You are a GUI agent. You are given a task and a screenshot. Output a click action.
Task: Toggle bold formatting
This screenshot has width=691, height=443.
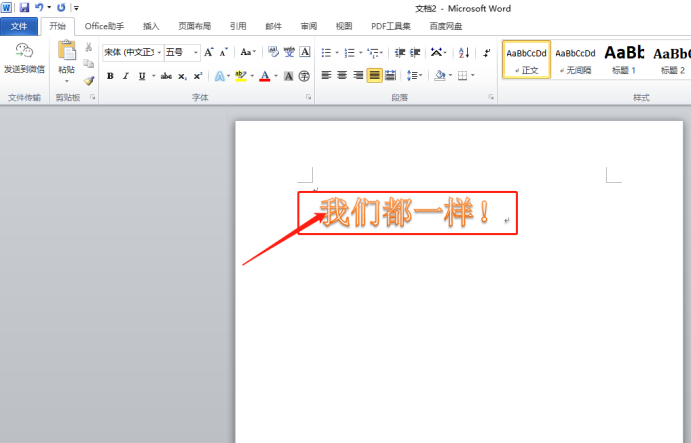110,76
